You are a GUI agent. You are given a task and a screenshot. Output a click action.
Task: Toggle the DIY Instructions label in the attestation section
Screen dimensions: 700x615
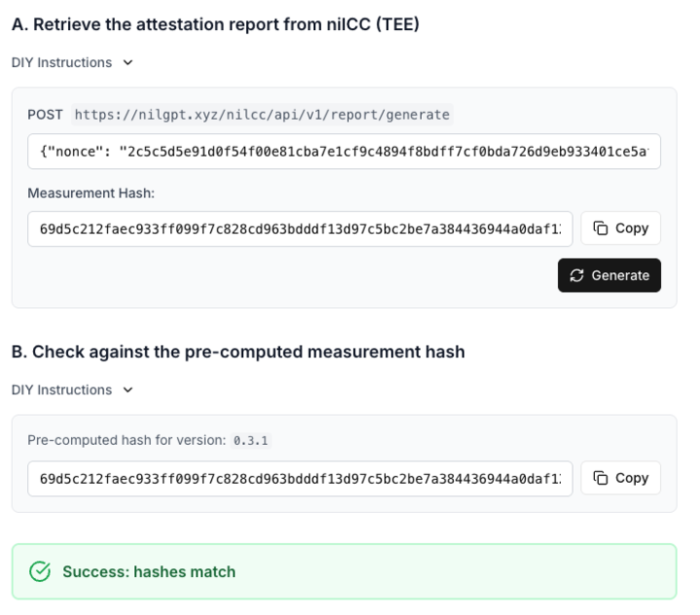coord(61,63)
